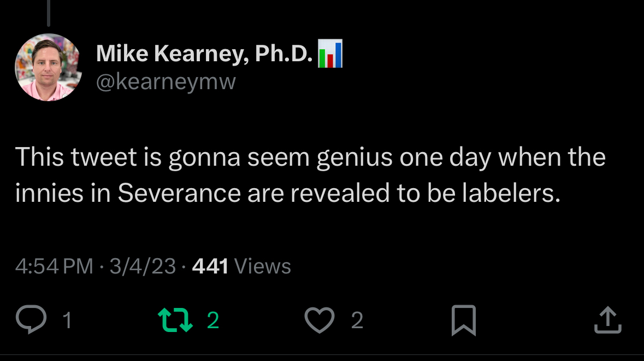644x361 pixels.
Task: Click the word Views after 441
Action: tap(262, 266)
